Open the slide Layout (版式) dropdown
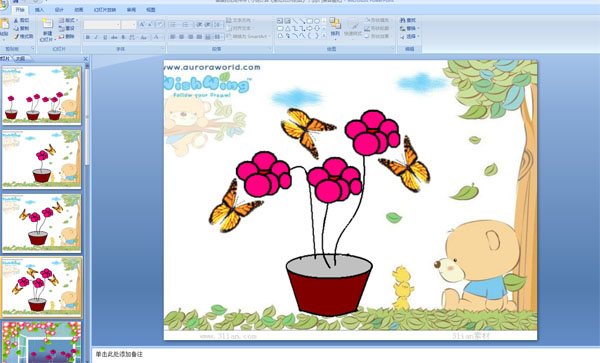 coord(68,20)
